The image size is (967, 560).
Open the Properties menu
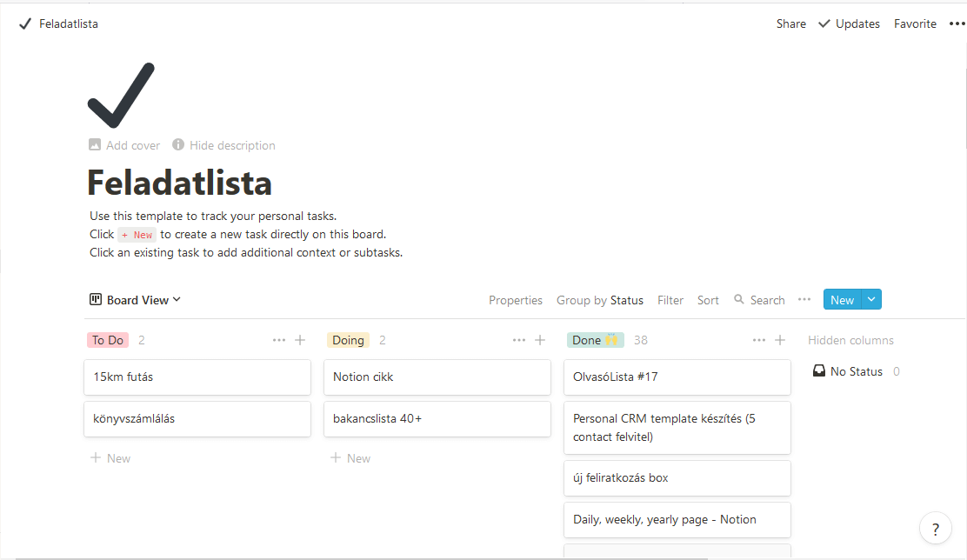pyautogui.click(x=516, y=300)
